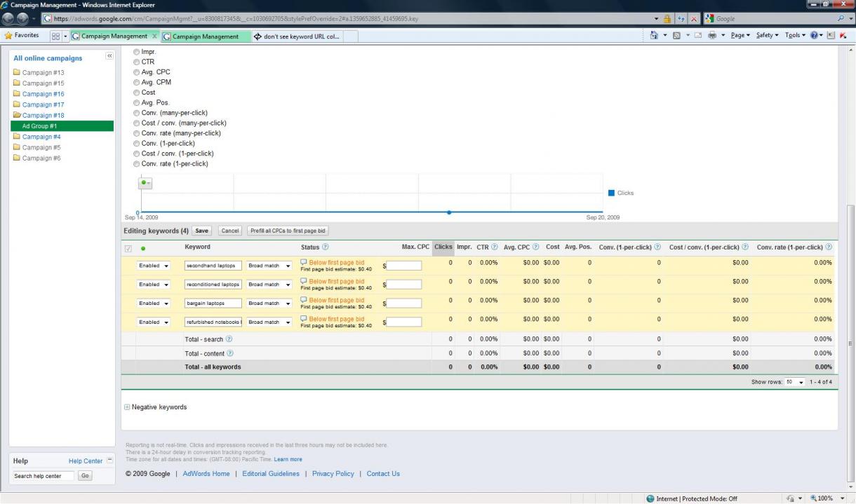Click the Save button for editing keywords
Viewport: 856px width, 504px height.
point(202,231)
